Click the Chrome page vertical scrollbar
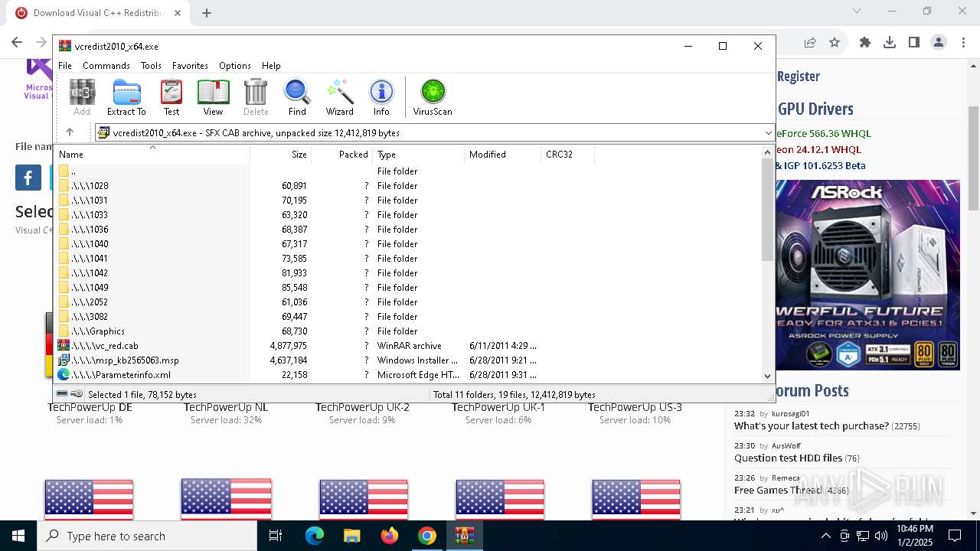The image size is (980, 551). click(974, 158)
